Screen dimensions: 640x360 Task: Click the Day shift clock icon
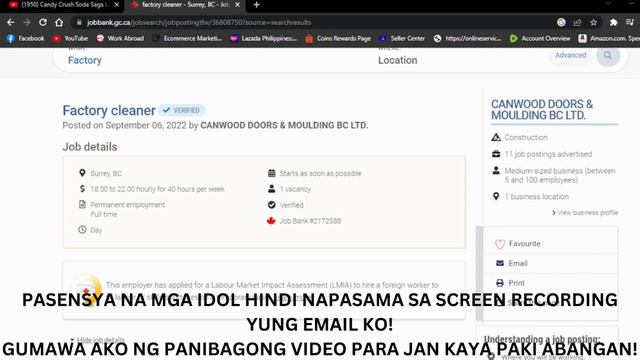82,229
